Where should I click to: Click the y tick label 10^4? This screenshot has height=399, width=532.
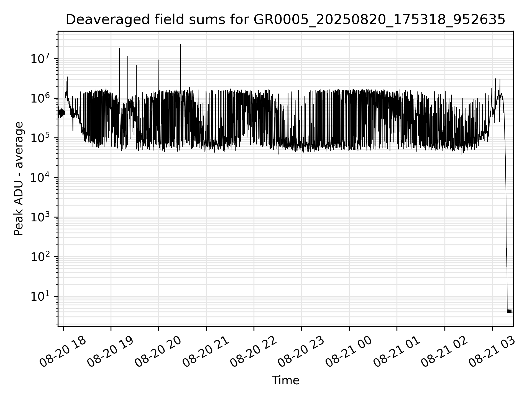(40, 177)
